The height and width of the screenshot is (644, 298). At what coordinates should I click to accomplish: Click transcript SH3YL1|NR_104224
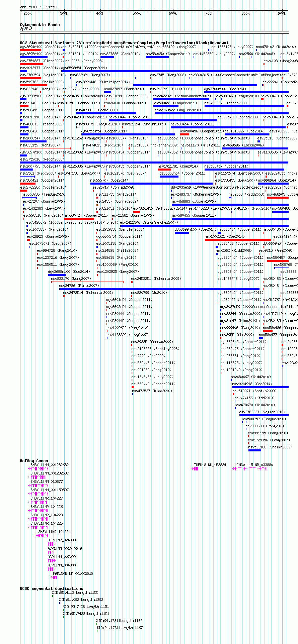point(55,532)
